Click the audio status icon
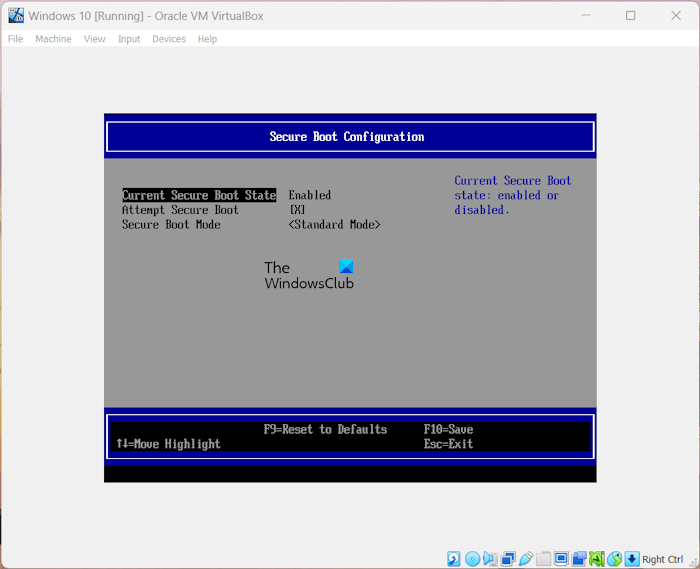Image resolution: width=700 pixels, height=569 pixels. tap(490, 559)
